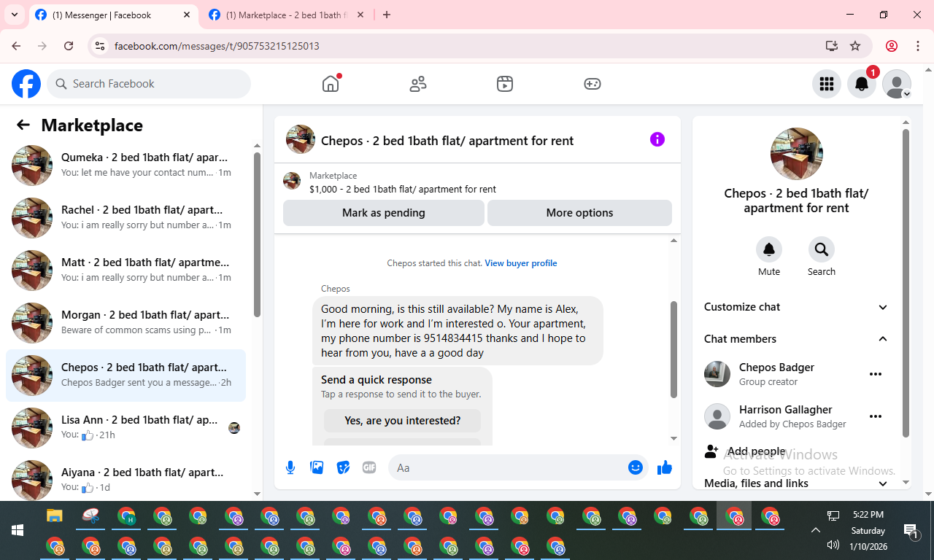Open the purple conversation information icon
The width and height of the screenshot is (934, 560).
coord(657,139)
